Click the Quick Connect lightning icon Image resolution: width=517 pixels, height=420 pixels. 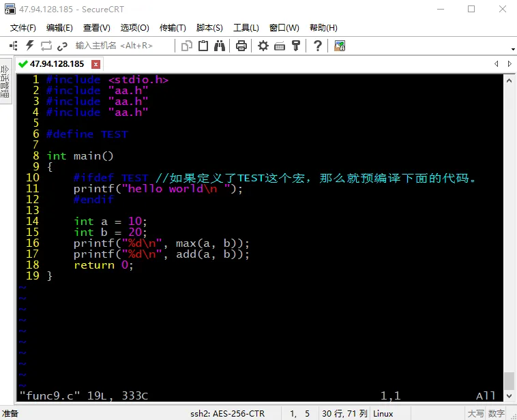[x=29, y=46]
